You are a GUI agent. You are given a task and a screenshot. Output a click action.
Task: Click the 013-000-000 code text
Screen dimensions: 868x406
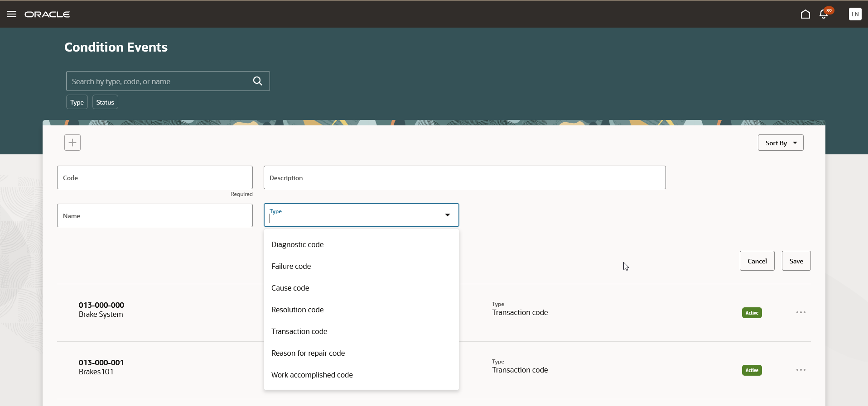[101, 305]
